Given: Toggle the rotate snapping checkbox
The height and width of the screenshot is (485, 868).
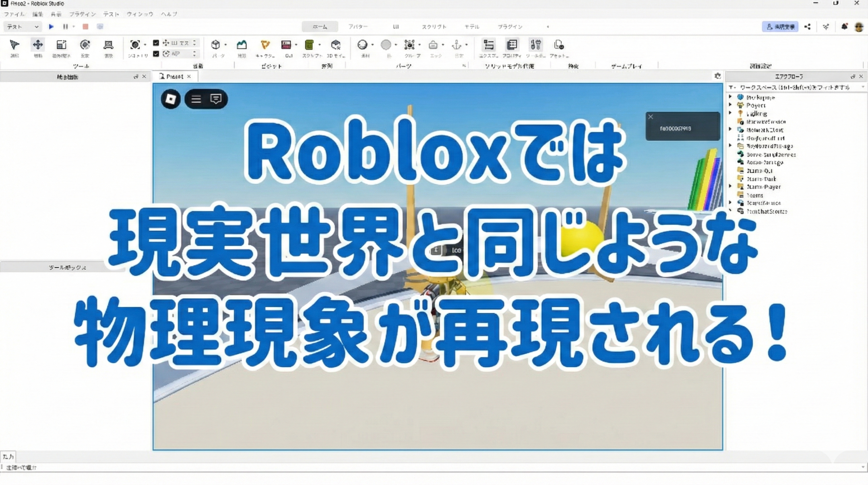Looking at the screenshot, I should [x=156, y=54].
